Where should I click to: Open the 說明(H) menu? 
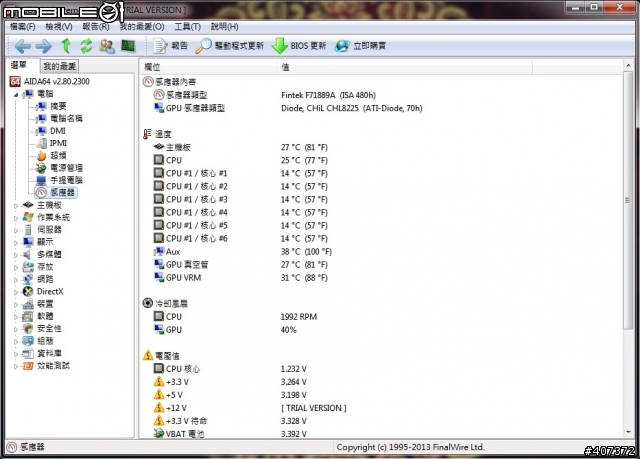224,27
